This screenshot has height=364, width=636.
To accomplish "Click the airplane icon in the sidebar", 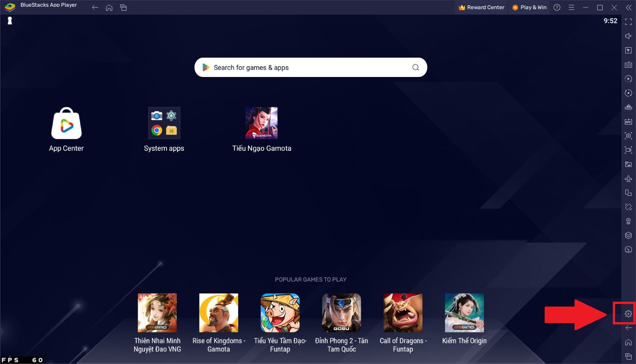I will tap(628, 178).
